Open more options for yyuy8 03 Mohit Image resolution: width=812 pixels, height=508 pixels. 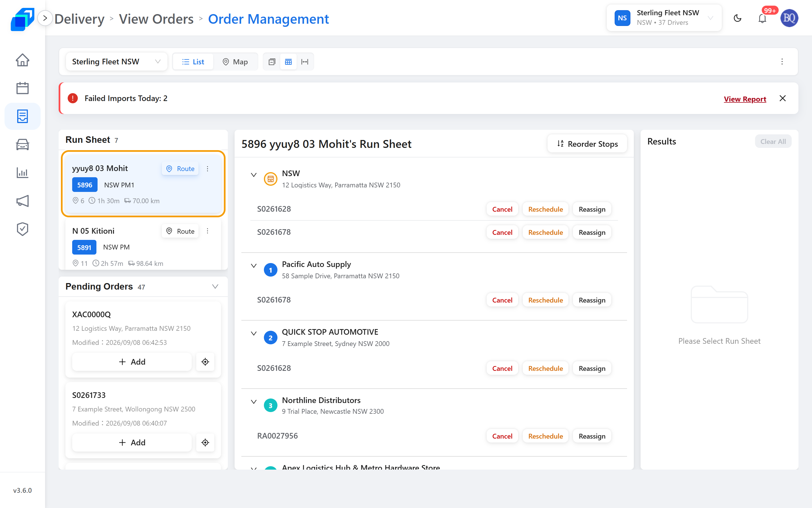[x=208, y=169]
